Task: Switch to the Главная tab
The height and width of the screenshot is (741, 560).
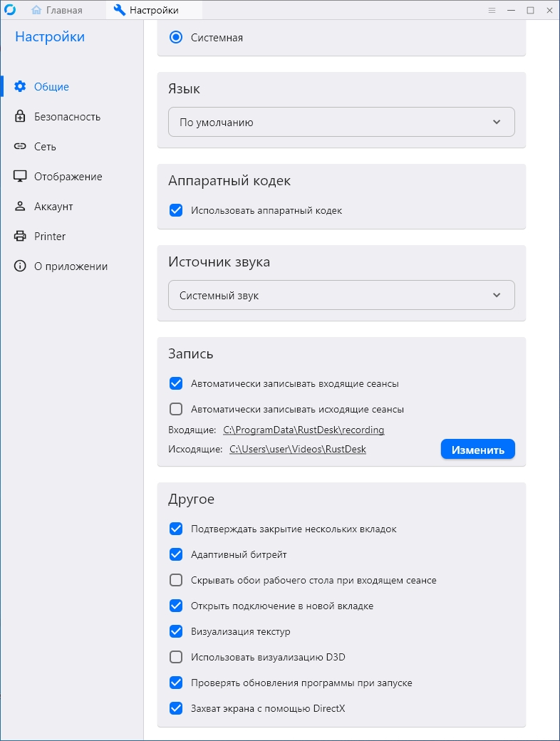Action: tap(57, 10)
